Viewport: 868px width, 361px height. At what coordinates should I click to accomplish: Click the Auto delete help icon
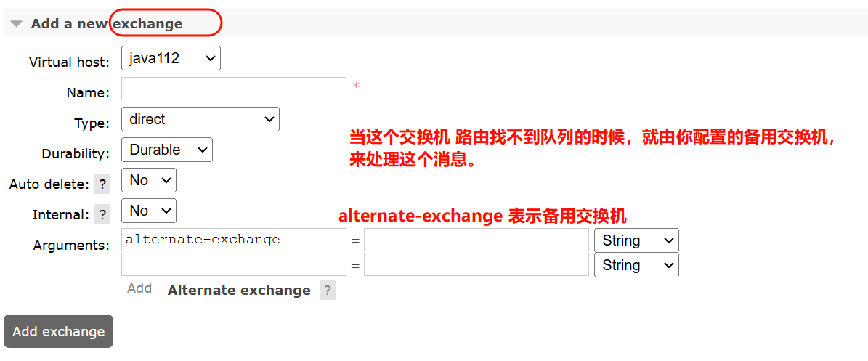[102, 184]
